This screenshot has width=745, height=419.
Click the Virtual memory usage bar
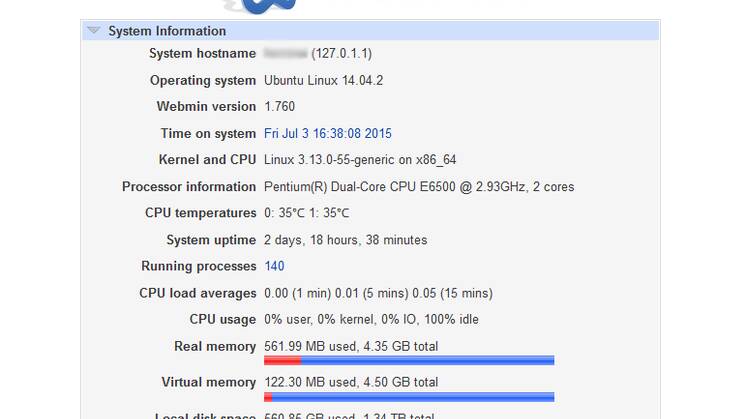(408, 396)
